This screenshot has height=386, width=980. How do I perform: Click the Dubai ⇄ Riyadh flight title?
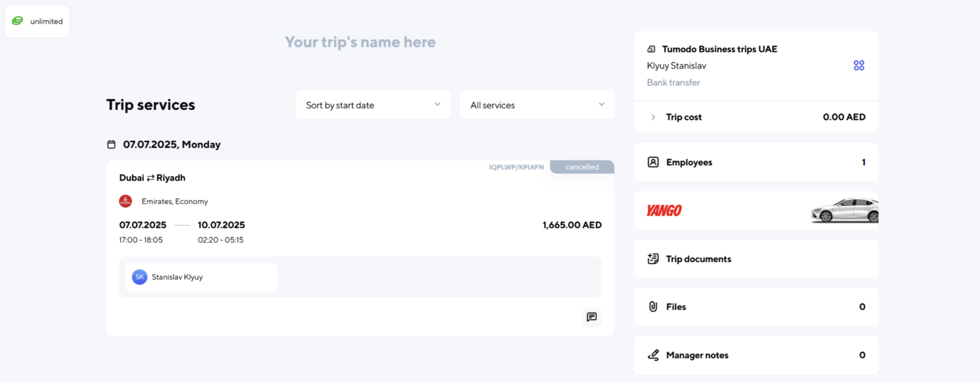coord(152,178)
